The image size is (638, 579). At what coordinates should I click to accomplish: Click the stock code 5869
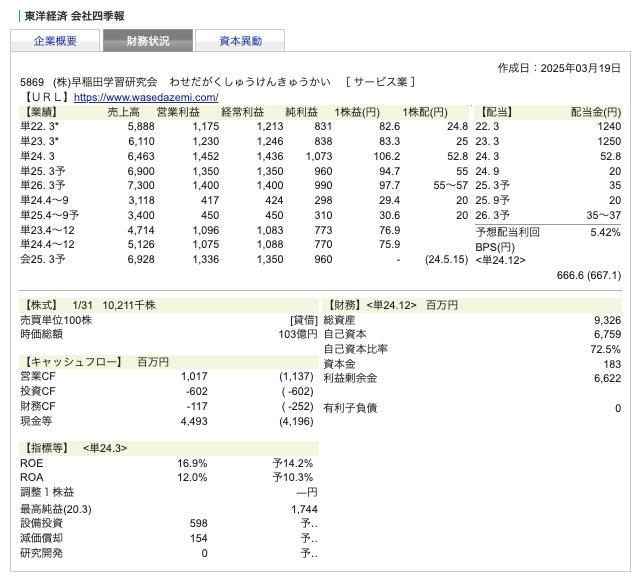32,82
